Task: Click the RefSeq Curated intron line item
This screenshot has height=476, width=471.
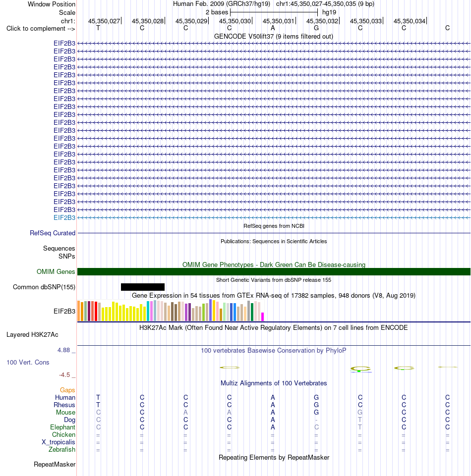Action: coord(274,233)
